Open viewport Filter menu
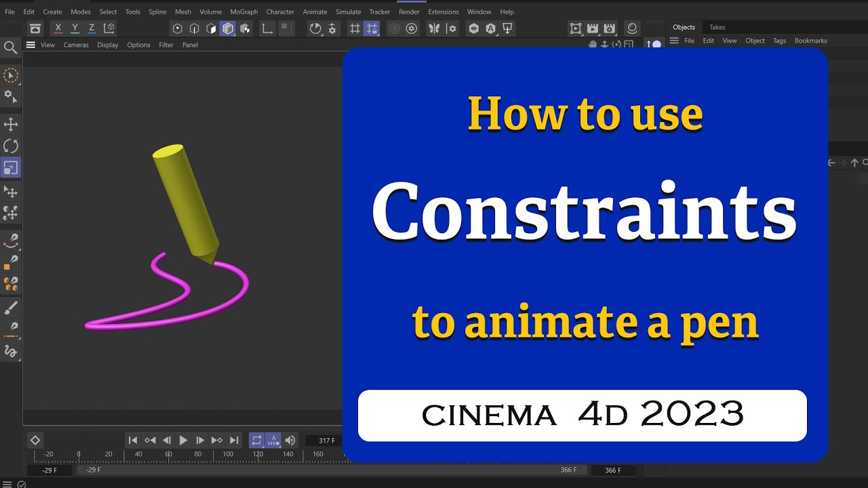The image size is (868, 488). click(166, 45)
